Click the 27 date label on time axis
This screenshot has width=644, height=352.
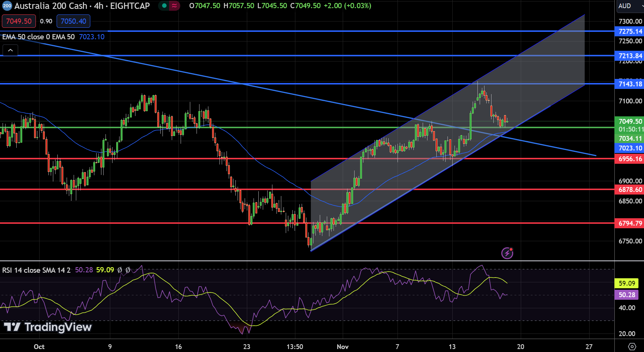(589, 347)
